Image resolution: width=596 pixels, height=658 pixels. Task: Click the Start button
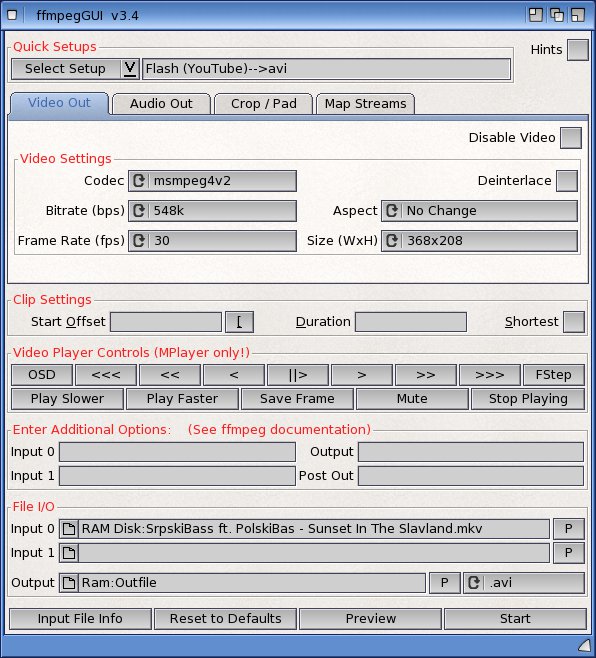(515, 619)
